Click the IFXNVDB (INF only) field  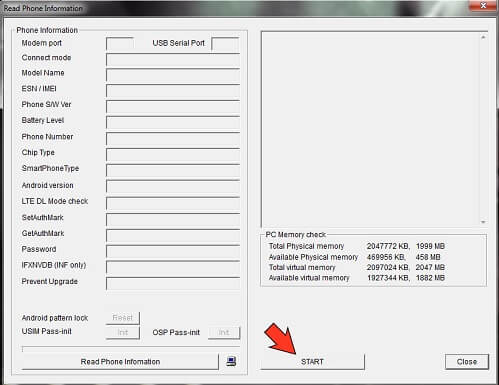[173, 267]
